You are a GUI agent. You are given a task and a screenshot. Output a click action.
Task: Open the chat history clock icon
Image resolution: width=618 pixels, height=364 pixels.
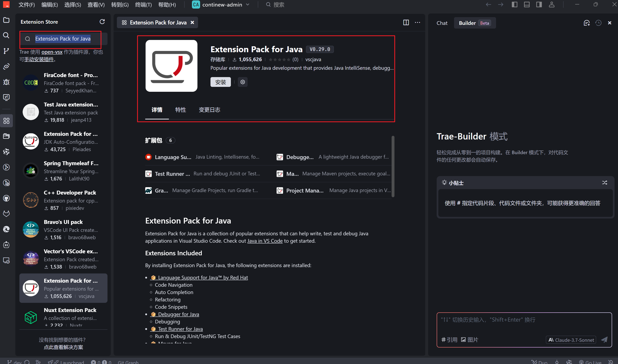[x=598, y=23]
